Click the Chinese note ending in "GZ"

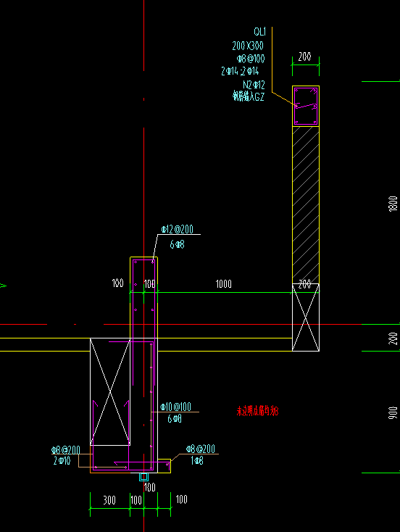[x=248, y=96]
